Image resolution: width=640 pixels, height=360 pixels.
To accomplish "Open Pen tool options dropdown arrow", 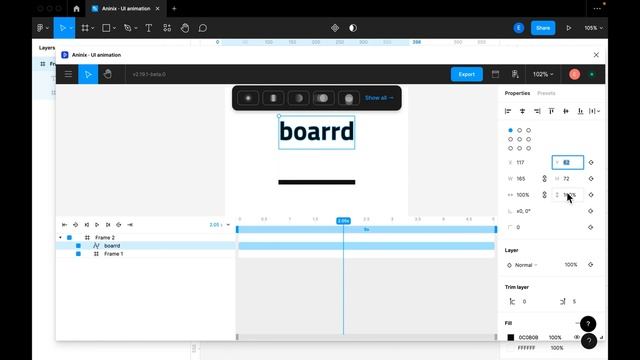I will tap(136, 28).
